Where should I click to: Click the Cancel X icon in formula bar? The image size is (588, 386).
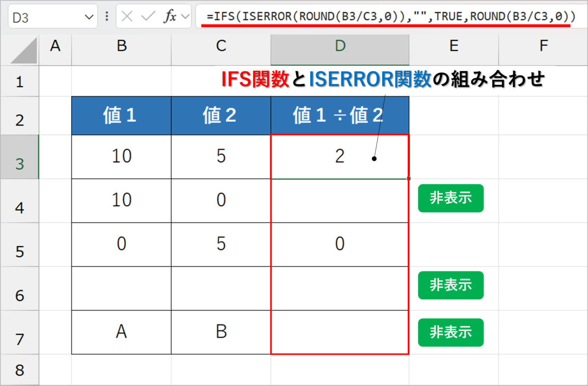pos(127,17)
